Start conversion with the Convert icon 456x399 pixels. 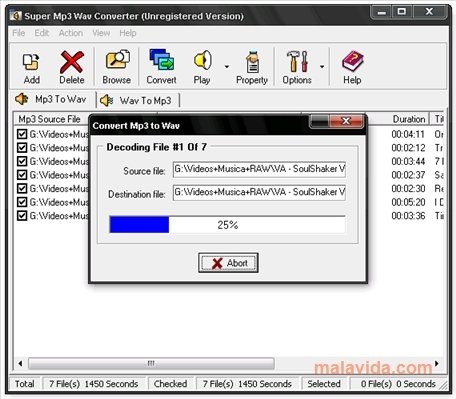[162, 59]
